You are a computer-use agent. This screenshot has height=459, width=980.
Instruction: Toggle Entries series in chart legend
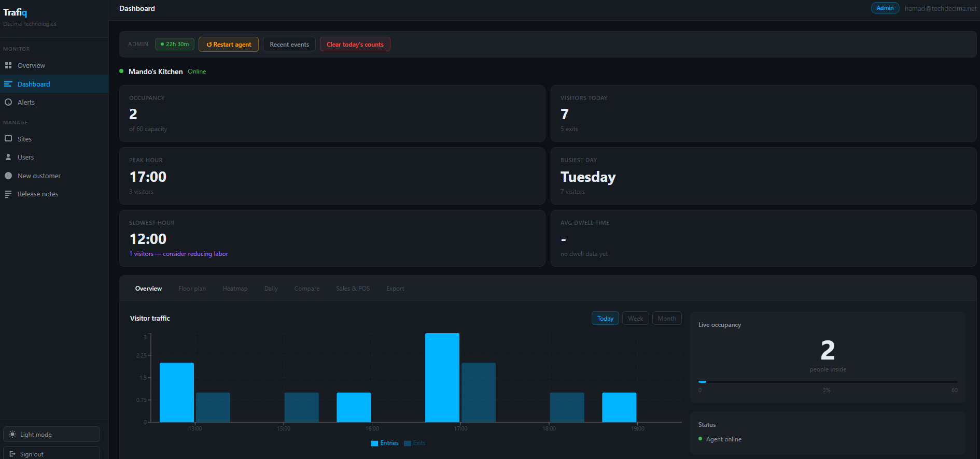click(385, 443)
